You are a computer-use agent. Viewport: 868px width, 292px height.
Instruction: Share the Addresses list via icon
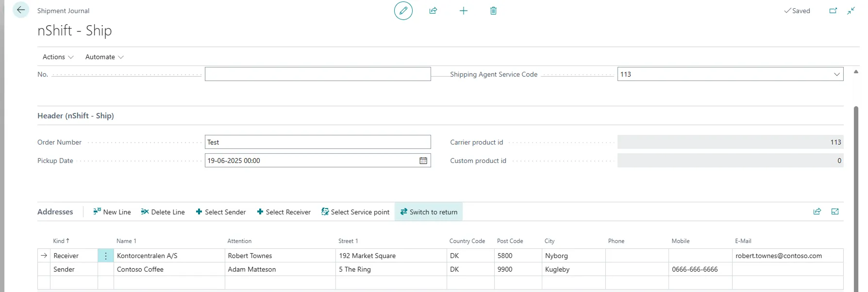pyautogui.click(x=817, y=211)
